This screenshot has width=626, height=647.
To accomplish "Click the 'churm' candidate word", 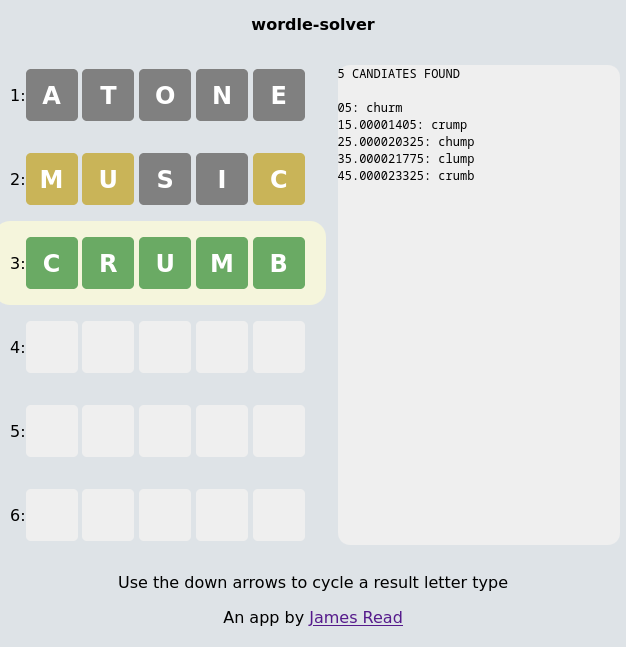I will (x=384, y=108).
